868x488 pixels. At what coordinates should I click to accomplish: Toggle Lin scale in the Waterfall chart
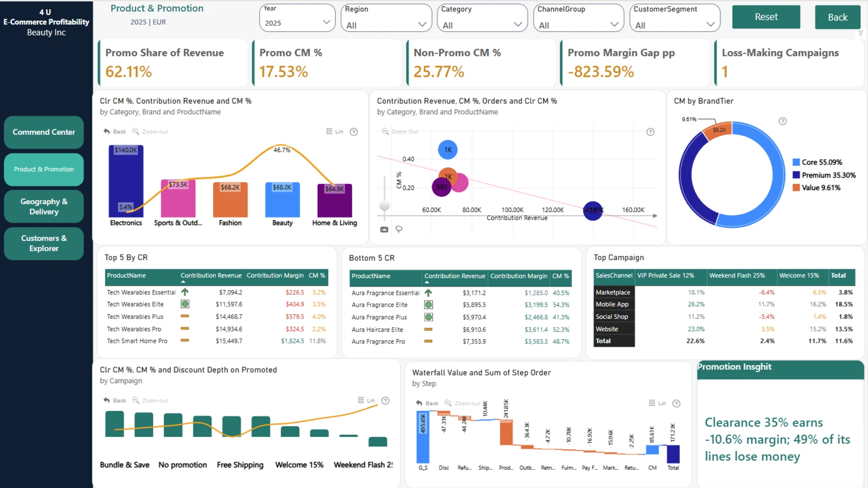coord(657,403)
